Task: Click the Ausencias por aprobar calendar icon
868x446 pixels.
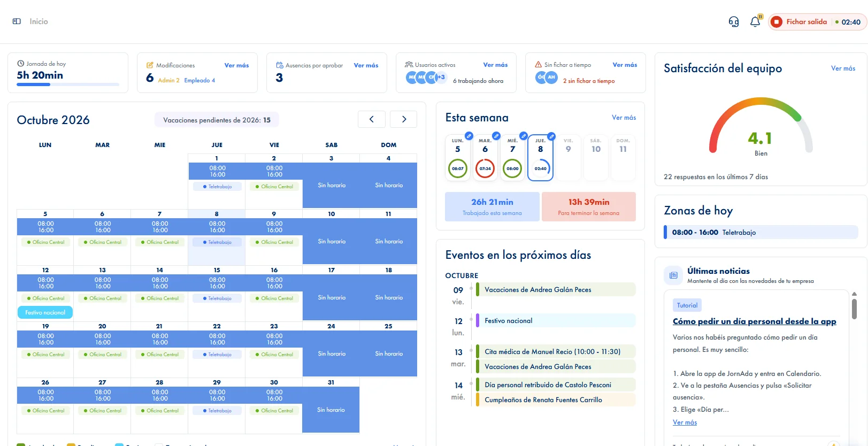Action: pyautogui.click(x=279, y=65)
